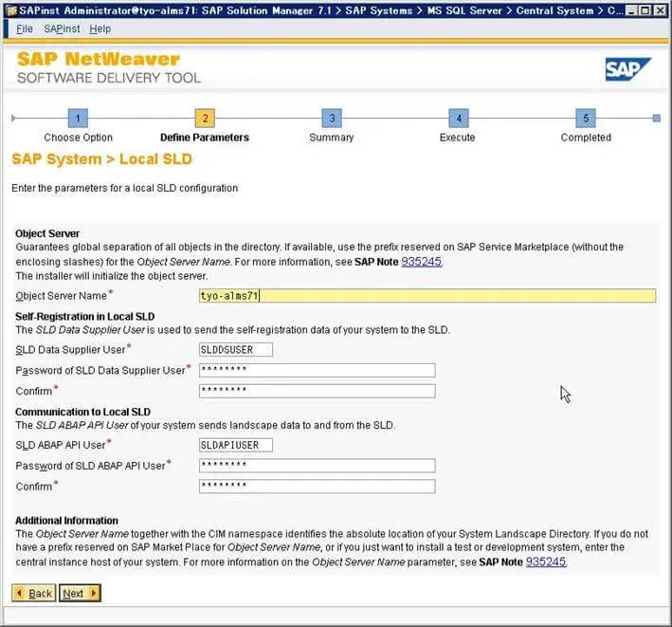Click the SAP logo
This screenshot has width=672, height=627.
(x=627, y=69)
